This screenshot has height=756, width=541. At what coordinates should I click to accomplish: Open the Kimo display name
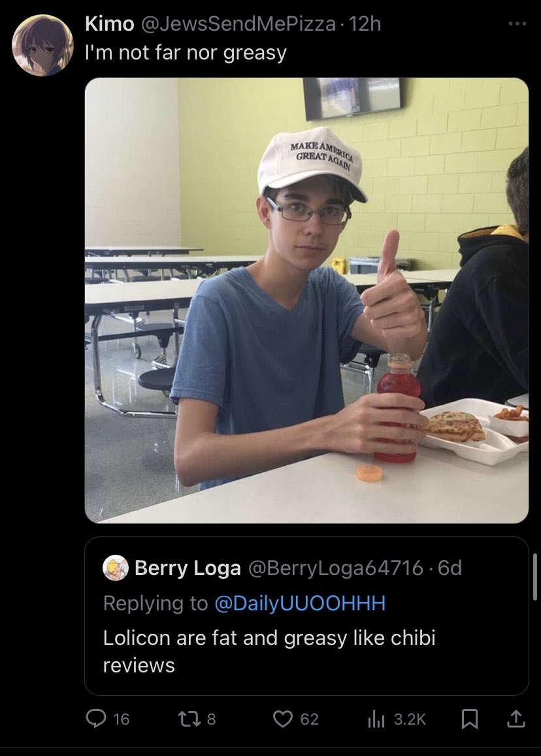pyautogui.click(x=110, y=24)
